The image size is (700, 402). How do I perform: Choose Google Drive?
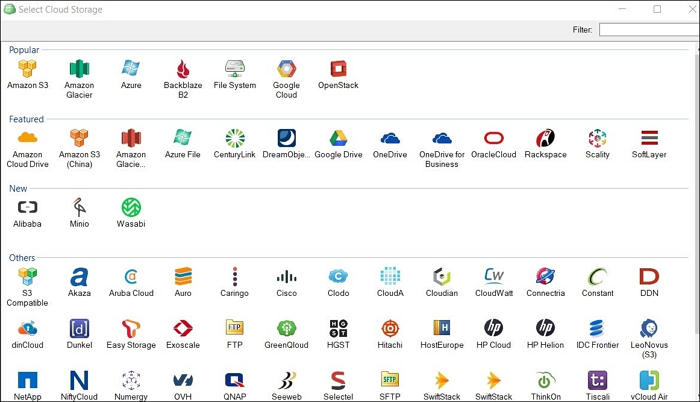(x=338, y=143)
